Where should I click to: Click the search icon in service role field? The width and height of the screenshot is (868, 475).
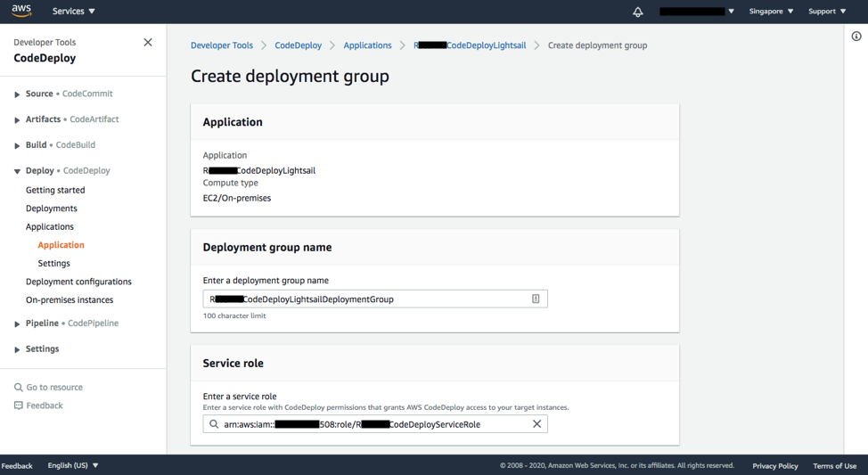tap(214, 424)
